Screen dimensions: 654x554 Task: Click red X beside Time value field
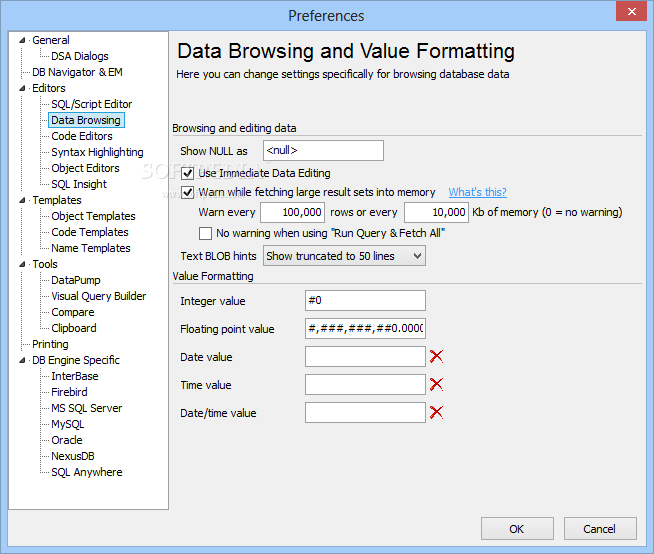click(436, 385)
